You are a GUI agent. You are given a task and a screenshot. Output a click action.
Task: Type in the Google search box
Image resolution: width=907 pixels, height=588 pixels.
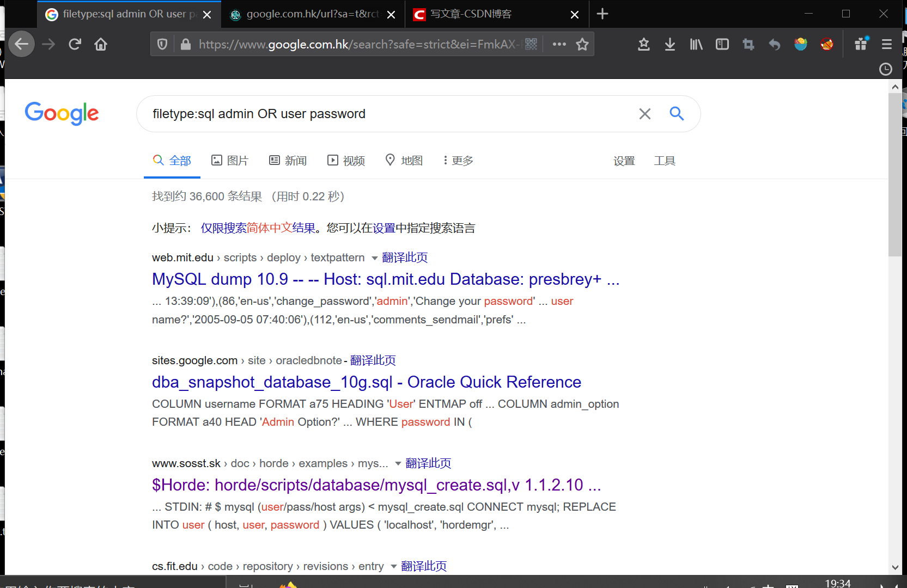pyautogui.click(x=381, y=114)
